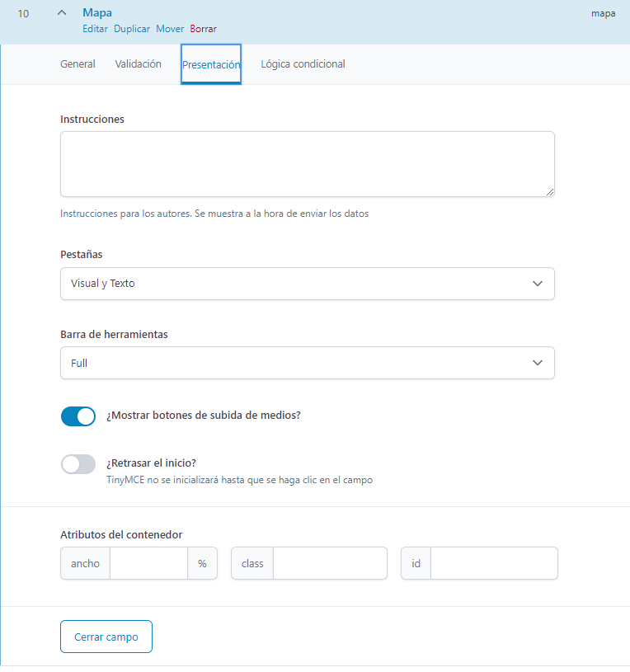Enable the Retrasar el inicio toggle
This screenshot has width=630, height=672.
[78, 464]
